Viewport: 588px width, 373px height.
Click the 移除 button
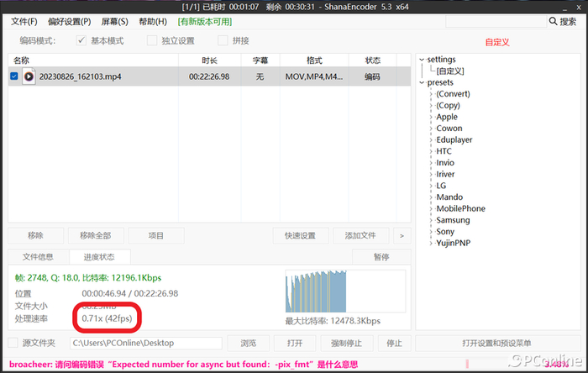35,235
